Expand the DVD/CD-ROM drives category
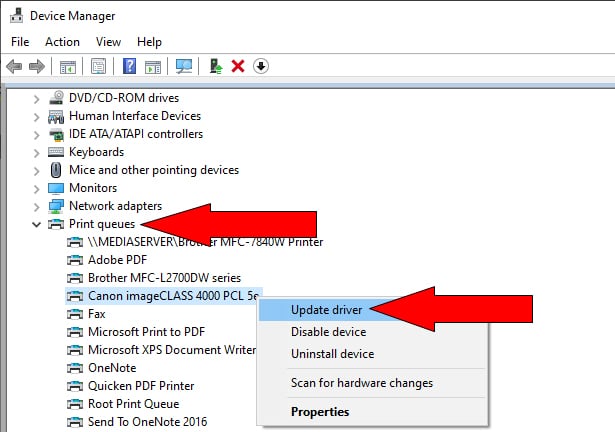Image resolution: width=615 pixels, height=432 pixels. pyautogui.click(x=37, y=98)
